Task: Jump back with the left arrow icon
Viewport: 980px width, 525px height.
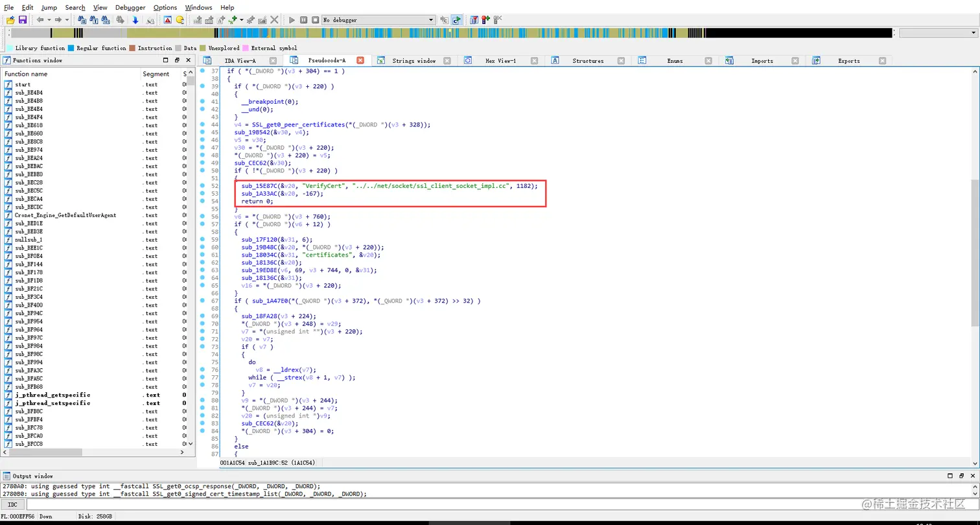Action: pos(40,20)
